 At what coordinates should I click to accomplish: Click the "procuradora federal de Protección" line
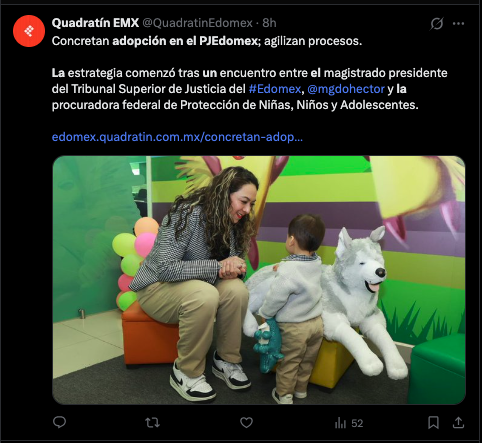(235, 105)
